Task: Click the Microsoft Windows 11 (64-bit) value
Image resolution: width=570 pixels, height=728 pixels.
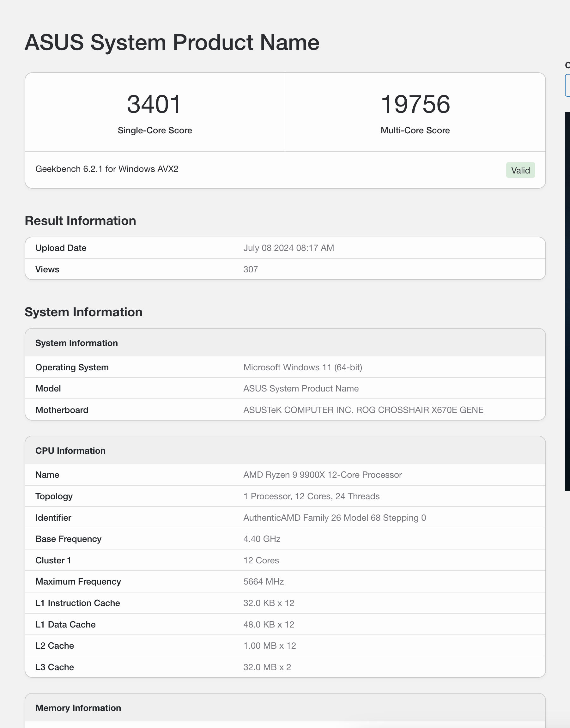Action: 303,367
